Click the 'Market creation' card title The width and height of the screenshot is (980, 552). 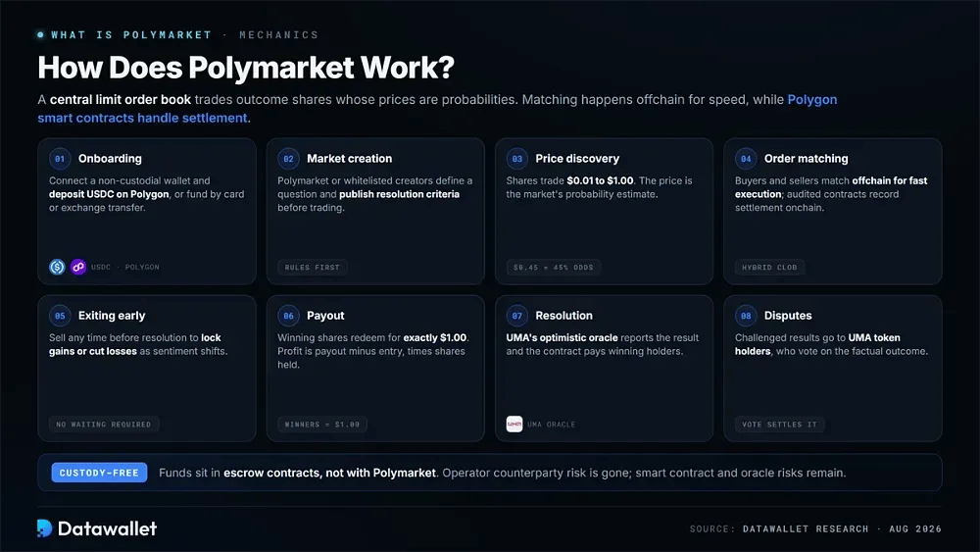click(x=350, y=159)
